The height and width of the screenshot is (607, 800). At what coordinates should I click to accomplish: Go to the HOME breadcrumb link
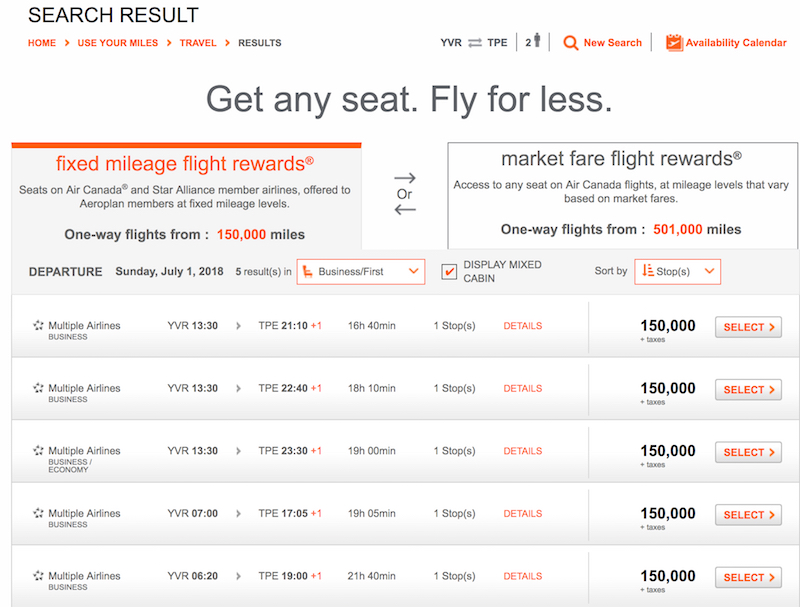(x=42, y=43)
